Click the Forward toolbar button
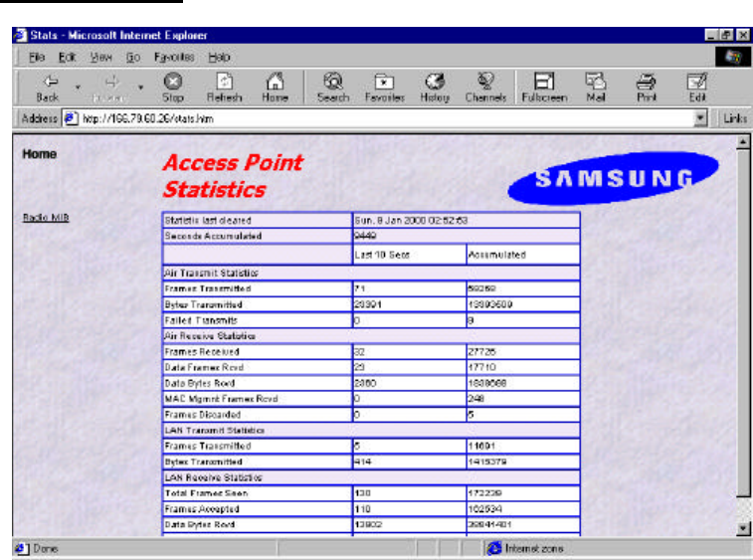 pos(110,88)
